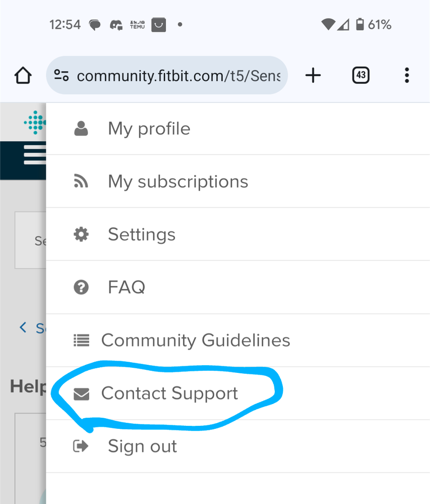Tap the community.fitbit.com URL field
The height and width of the screenshot is (504, 430).
[x=167, y=76]
